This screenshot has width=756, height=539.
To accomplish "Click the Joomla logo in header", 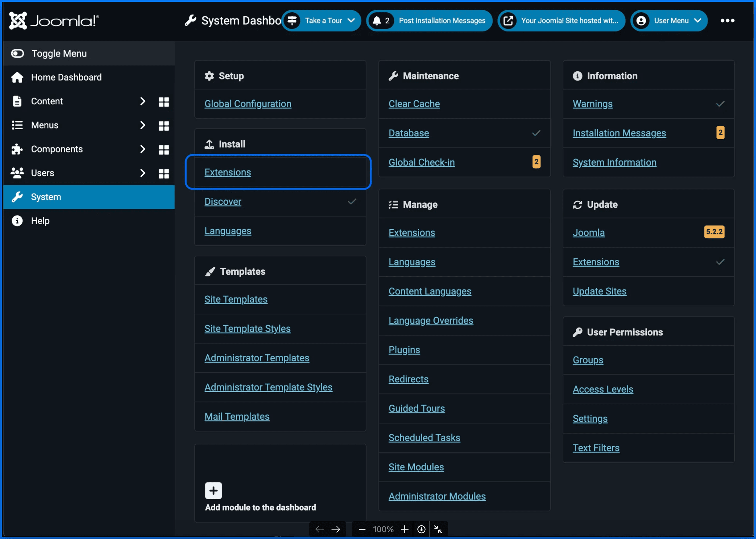I will pos(54,21).
